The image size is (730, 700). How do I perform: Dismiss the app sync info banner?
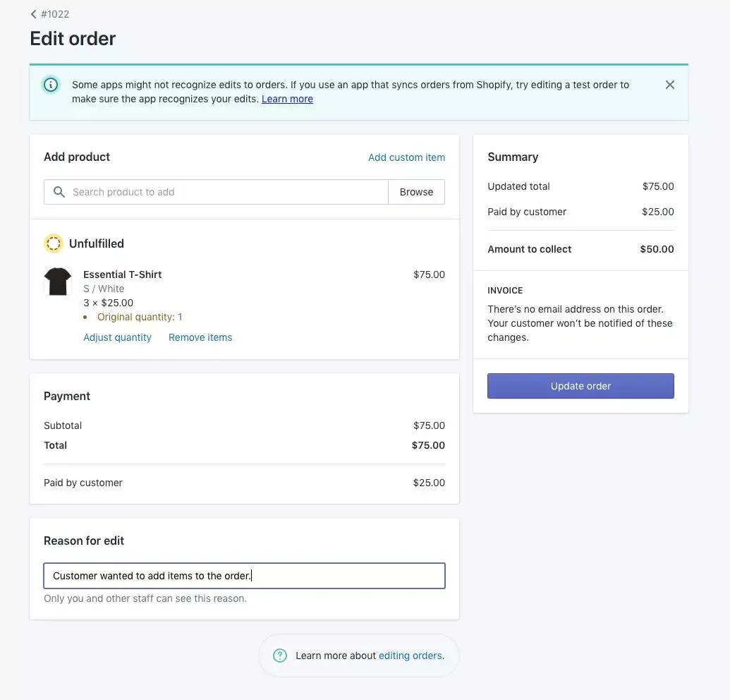pyautogui.click(x=669, y=85)
